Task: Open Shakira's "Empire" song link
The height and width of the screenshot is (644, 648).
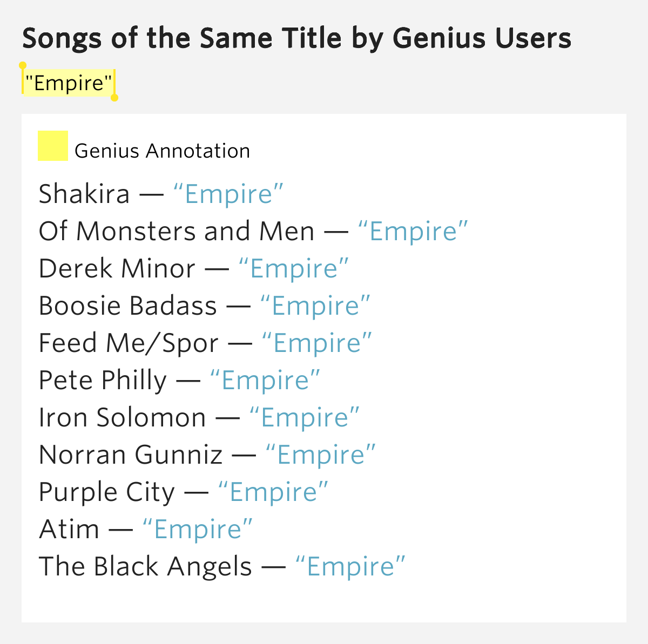Action: 228,194
